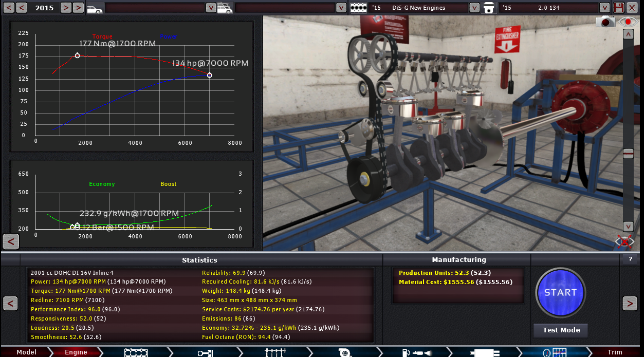This screenshot has width=644, height=357.
Task: Click the Smoothness: 52.6 statistic
Action: click(x=66, y=337)
